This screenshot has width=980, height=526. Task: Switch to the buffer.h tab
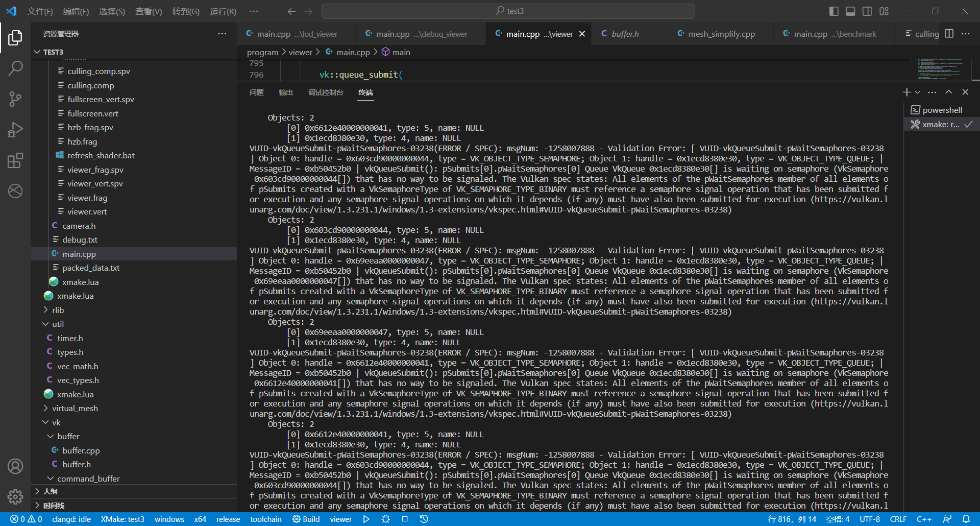point(625,34)
